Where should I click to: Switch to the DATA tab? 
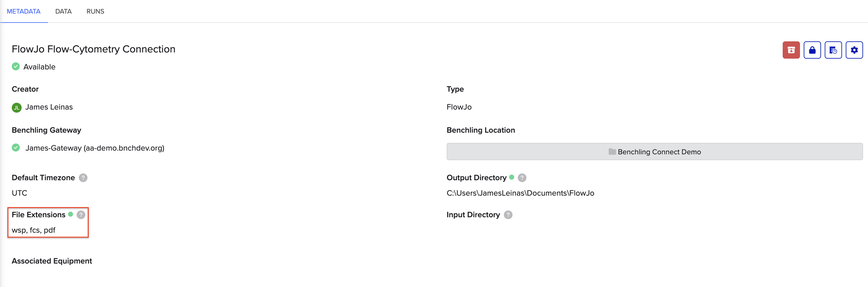[x=63, y=11]
